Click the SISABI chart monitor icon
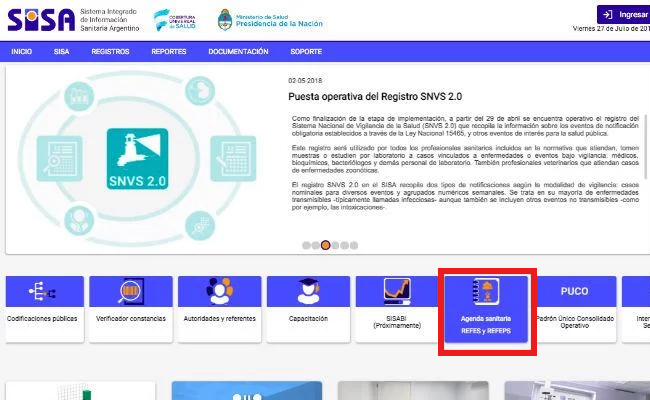This screenshot has height=400, width=650. pyautogui.click(x=397, y=291)
